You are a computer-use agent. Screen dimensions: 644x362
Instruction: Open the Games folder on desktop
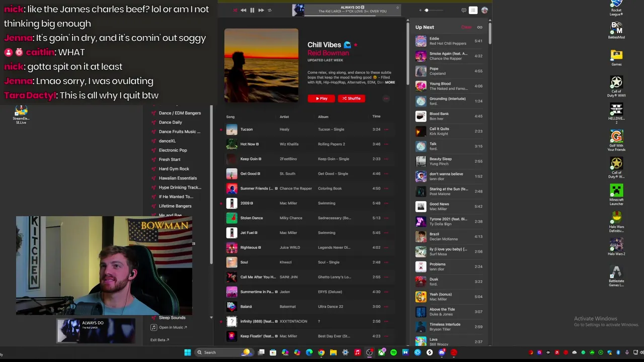point(616,57)
